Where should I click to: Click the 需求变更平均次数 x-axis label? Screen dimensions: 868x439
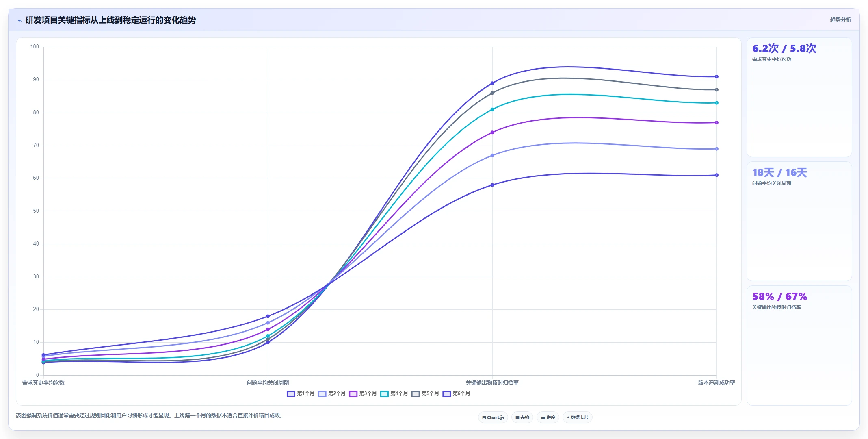point(43,382)
